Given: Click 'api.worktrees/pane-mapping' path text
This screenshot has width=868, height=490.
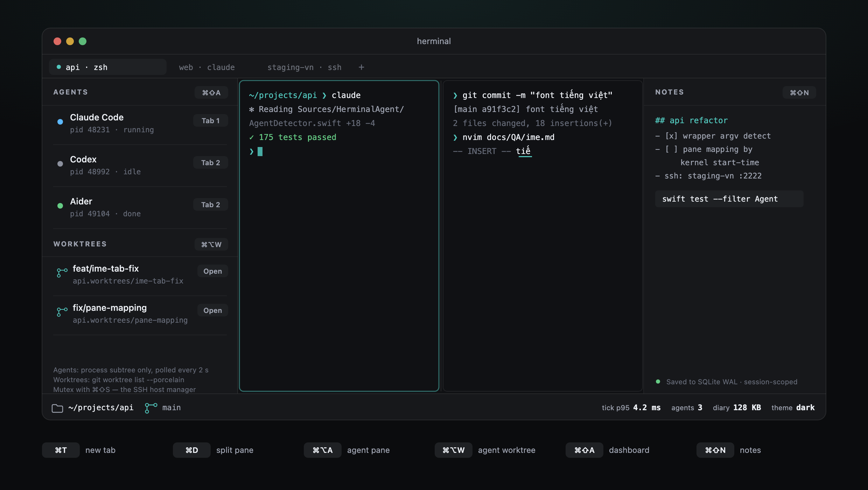Looking at the screenshot, I should pyautogui.click(x=130, y=320).
